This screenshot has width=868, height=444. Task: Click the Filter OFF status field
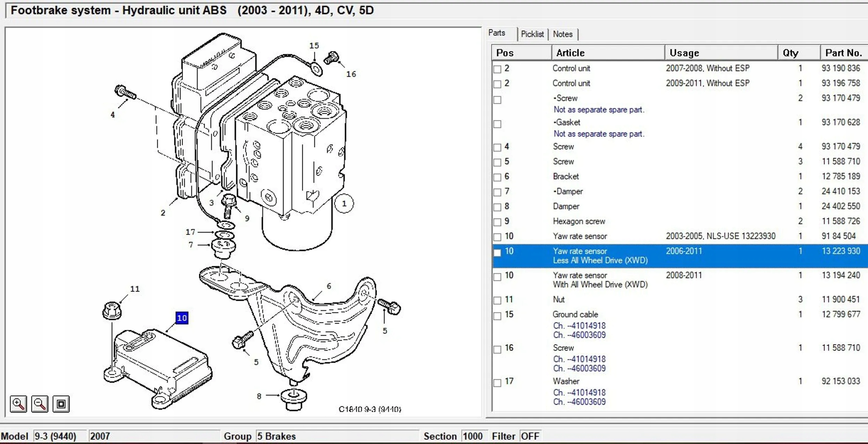click(530, 436)
